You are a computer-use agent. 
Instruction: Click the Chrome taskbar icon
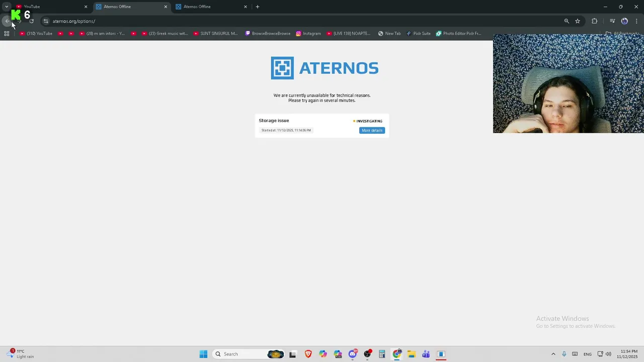pyautogui.click(x=397, y=354)
